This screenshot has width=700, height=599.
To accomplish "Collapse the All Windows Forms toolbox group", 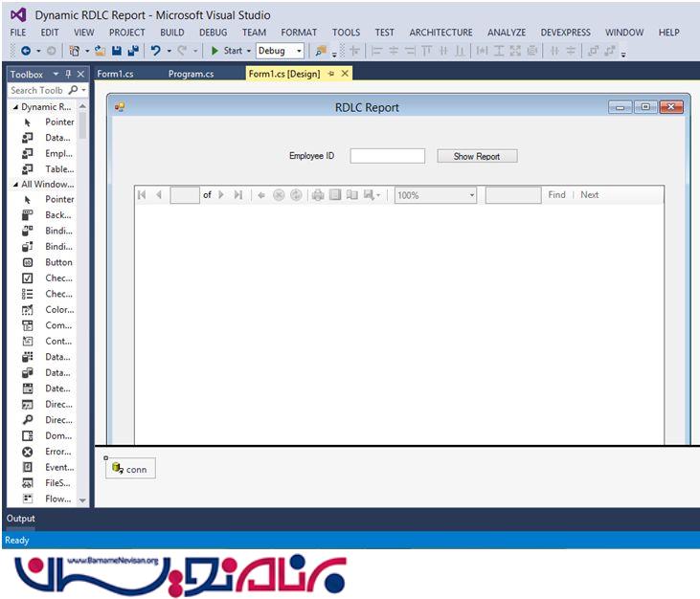I will [x=15, y=184].
